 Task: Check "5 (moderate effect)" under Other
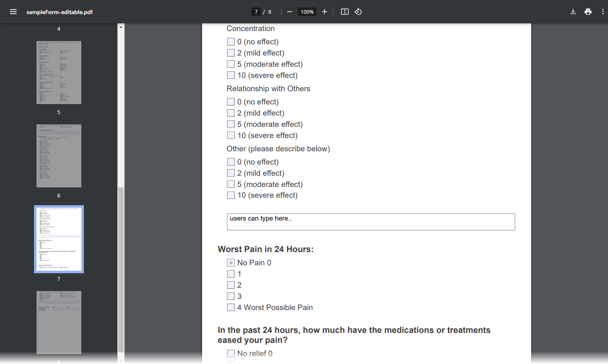[231, 184]
